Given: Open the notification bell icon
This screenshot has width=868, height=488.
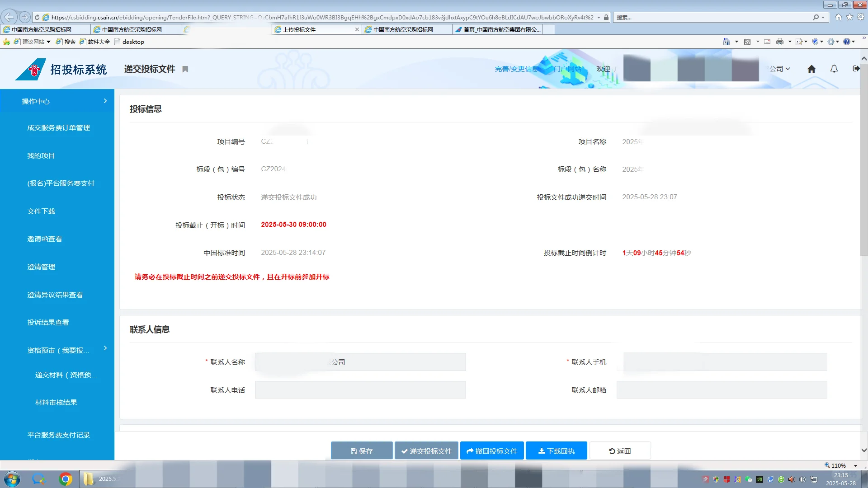Looking at the screenshot, I should coord(834,69).
